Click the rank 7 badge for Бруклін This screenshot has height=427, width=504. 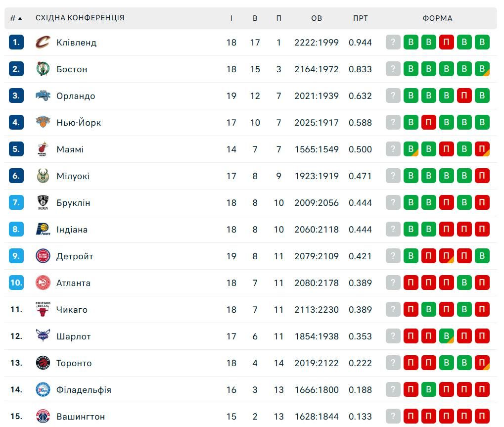coord(16,202)
